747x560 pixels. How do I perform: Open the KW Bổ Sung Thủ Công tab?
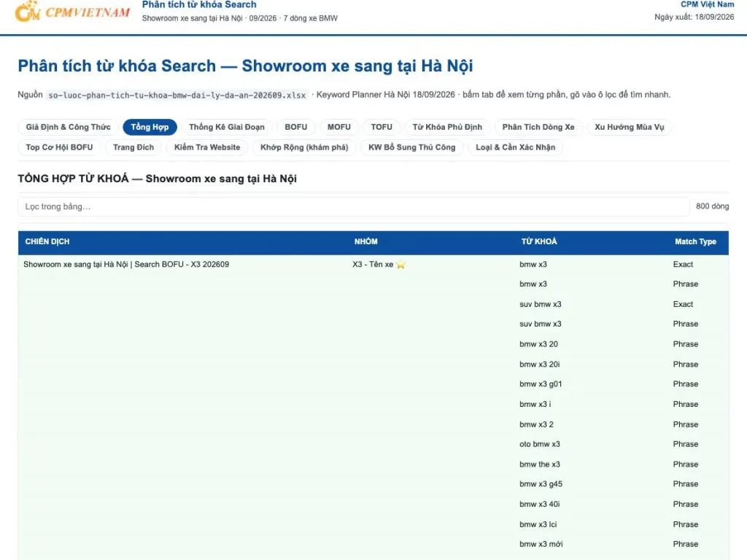pos(411,147)
